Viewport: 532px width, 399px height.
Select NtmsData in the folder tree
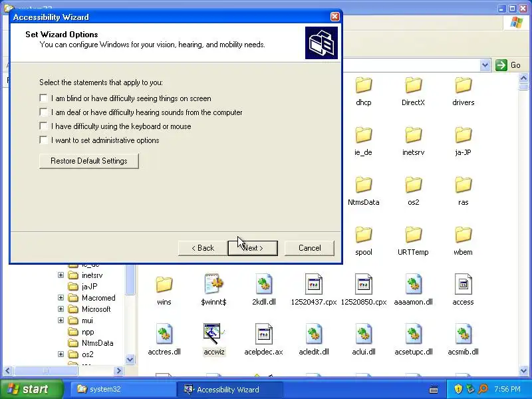pyautogui.click(x=97, y=343)
